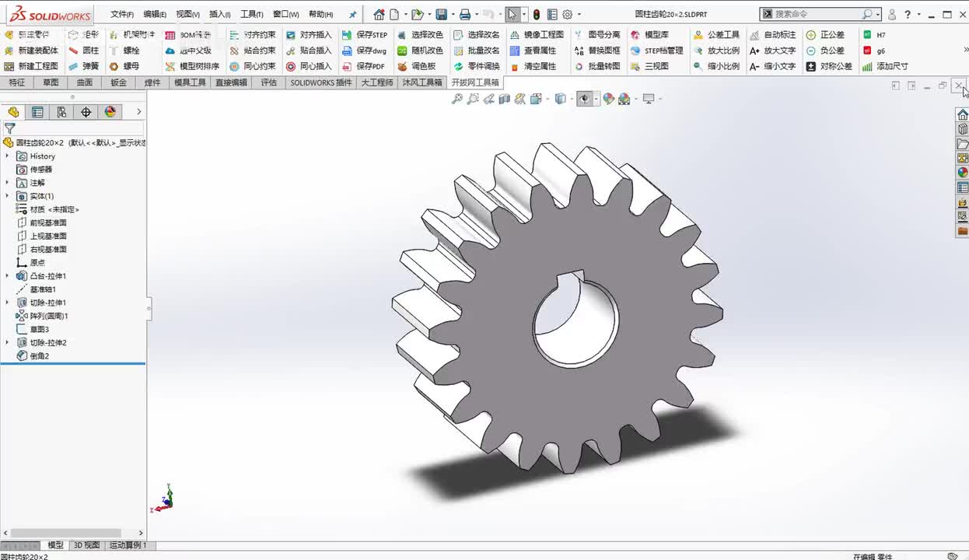
Task: Toggle the traffic light rebuild icon
Action: point(536,14)
